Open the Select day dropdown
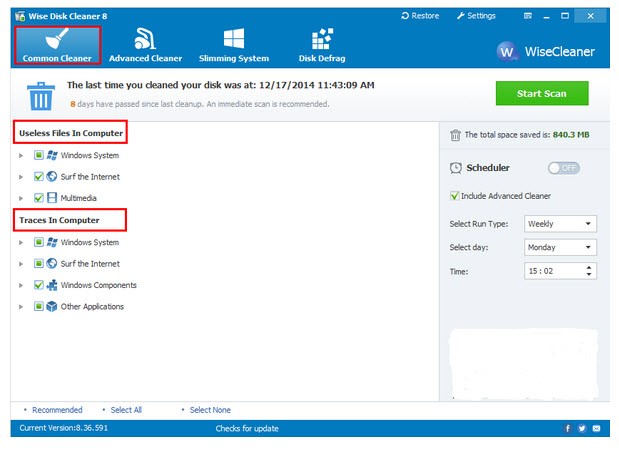The width and height of the screenshot is (619, 453). (x=560, y=247)
